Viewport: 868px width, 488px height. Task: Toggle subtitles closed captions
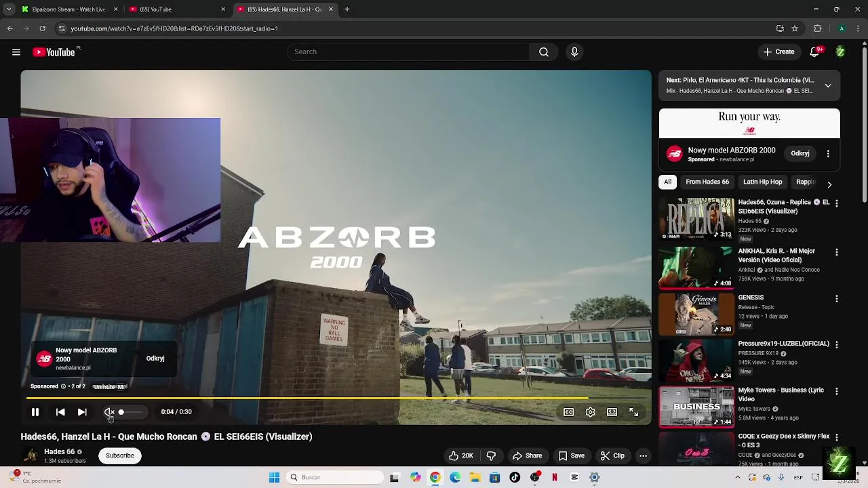point(569,412)
